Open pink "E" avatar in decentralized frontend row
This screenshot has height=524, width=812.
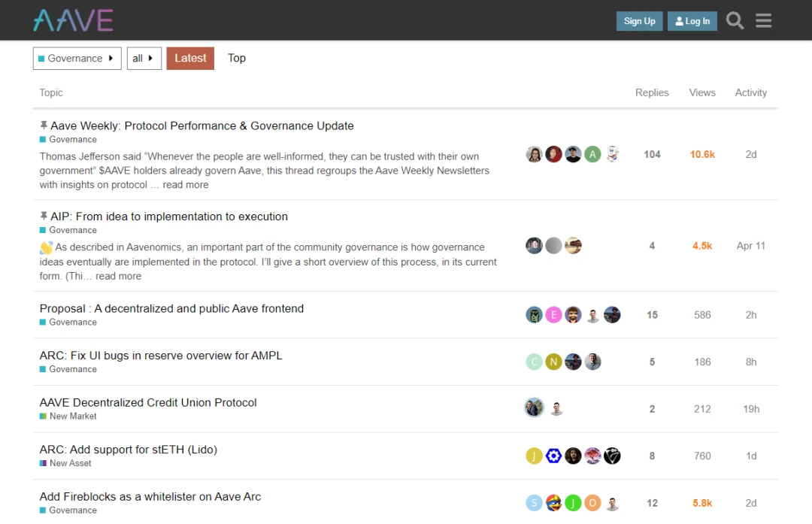click(553, 315)
